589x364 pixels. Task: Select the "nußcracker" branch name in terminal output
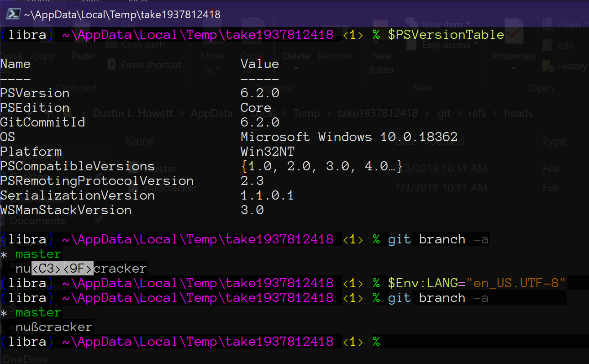tap(54, 327)
